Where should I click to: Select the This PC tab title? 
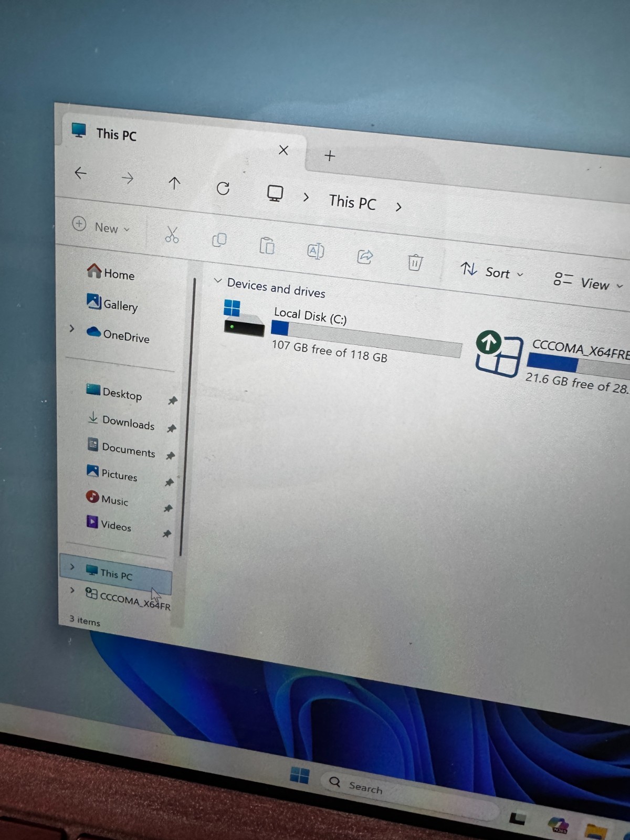[116, 135]
